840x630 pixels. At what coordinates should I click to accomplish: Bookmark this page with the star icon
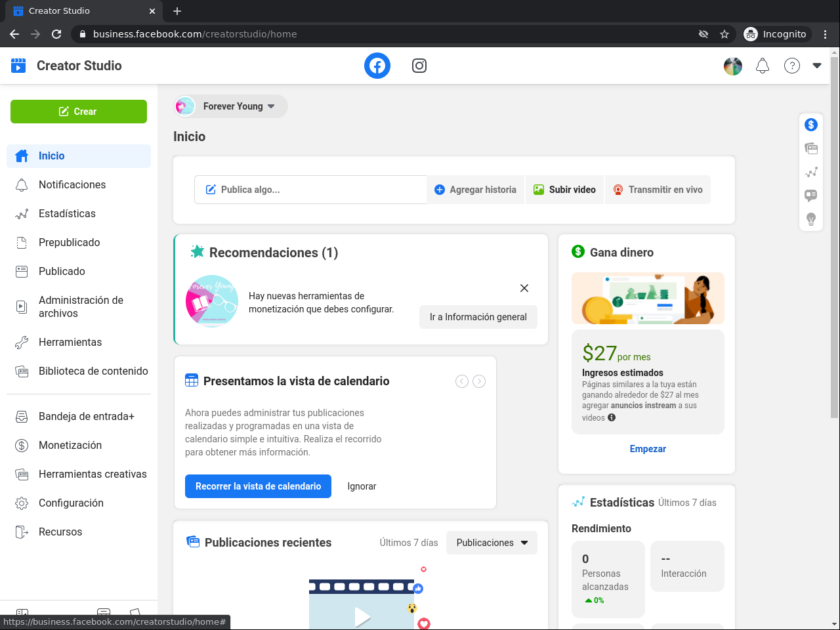[724, 34]
